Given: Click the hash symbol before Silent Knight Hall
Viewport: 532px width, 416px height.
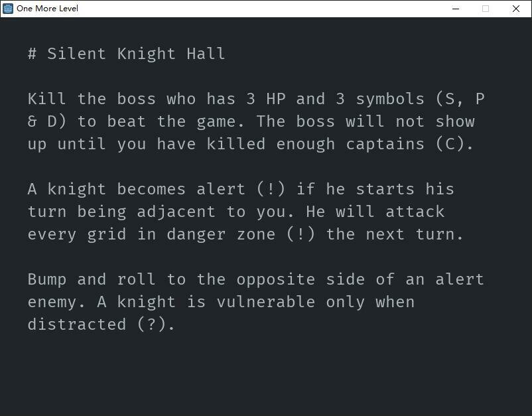Looking at the screenshot, I should [x=33, y=54].
